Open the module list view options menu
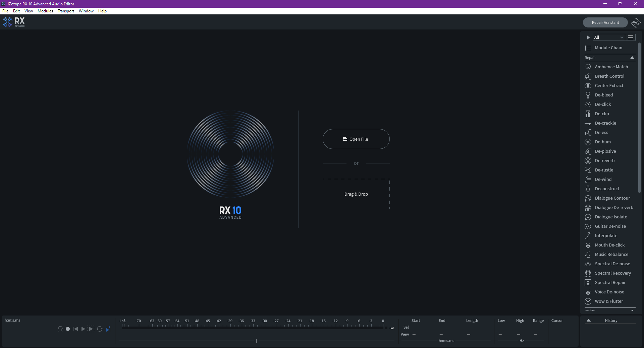Viewport: 644px width, 348px height. pyautogui.click(x=631, y=38)
